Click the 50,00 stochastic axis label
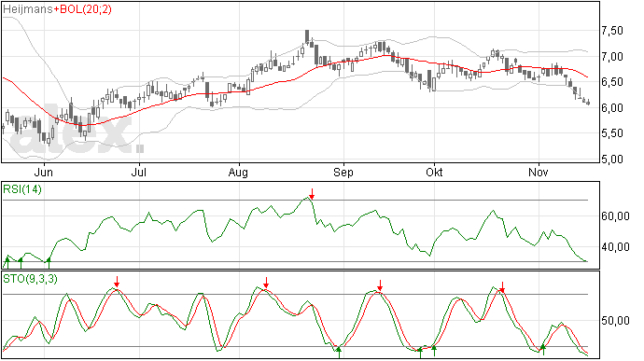This screenshot has width=644, height=361. click(615, 320)
